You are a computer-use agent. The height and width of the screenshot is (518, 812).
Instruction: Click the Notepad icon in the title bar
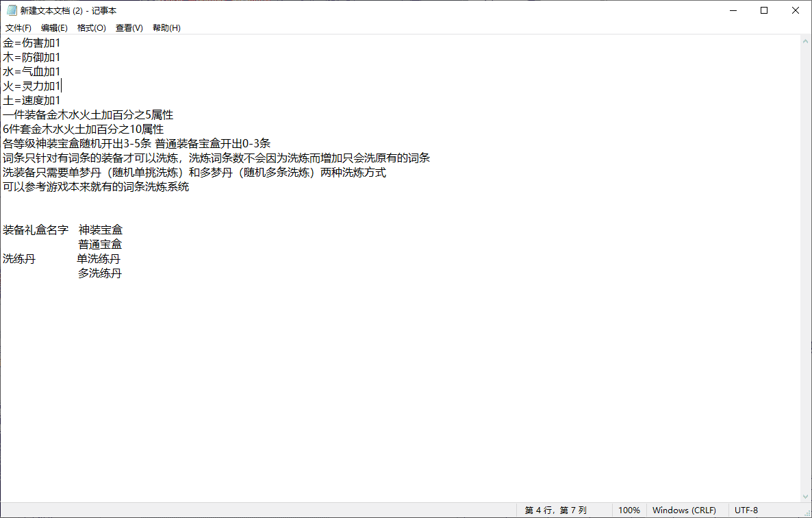pyautogui.click(x=12, y=10)
